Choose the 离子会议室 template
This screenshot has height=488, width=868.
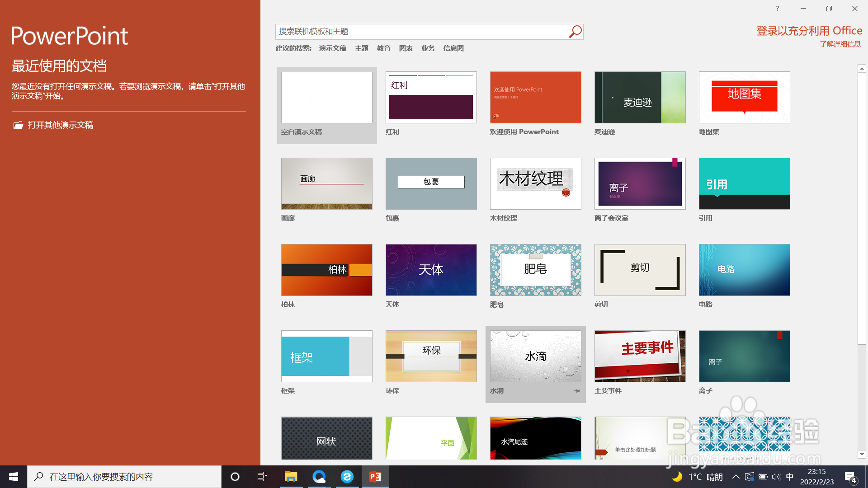coord(640,183)
